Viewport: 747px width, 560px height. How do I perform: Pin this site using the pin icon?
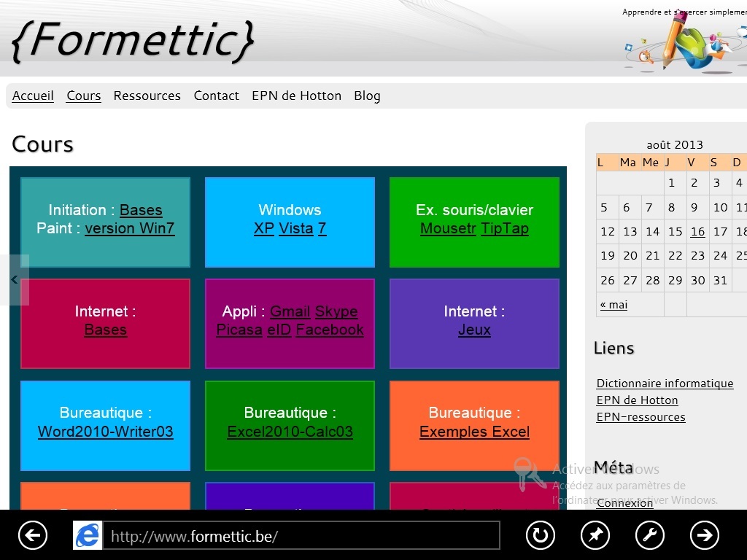(595, 535)
